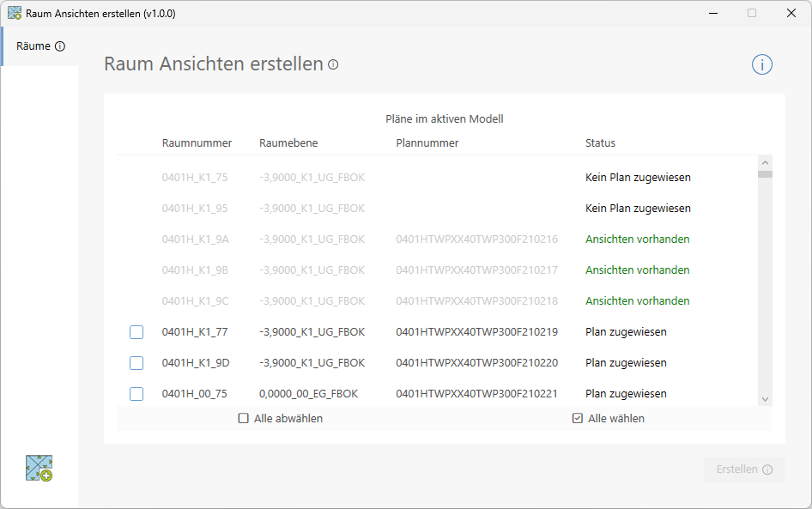Click the room view logo icon
This screenshot has width=812, height=509.
[39, 468]
